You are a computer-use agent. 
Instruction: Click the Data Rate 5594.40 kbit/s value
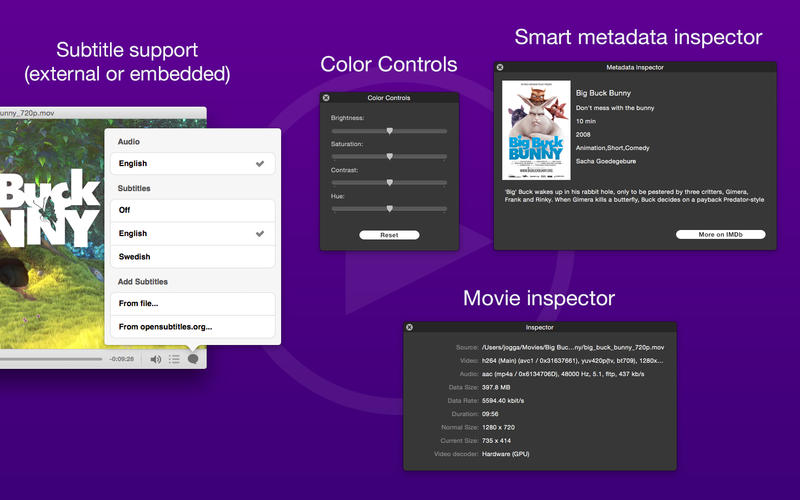[503, 400]
